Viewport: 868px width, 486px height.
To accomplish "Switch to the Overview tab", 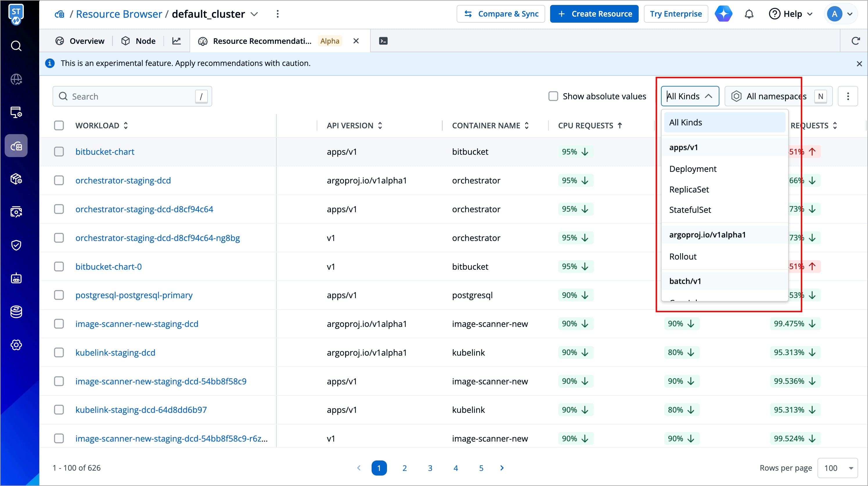I will (80, 41).
